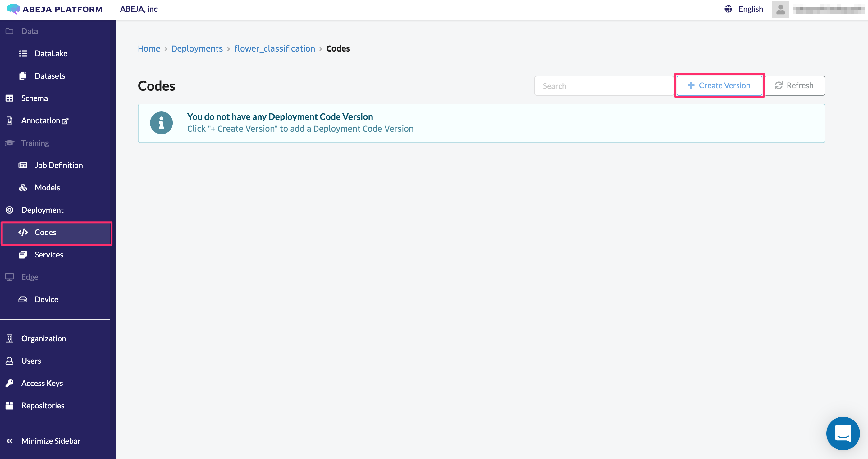Open flower_classification breadcrumb link
This screenshot has height=459, width=868.
coord(275,48)
